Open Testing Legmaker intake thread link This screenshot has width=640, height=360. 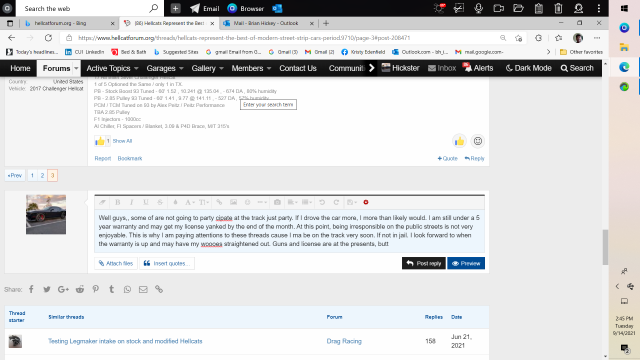(x=125, y=341)
